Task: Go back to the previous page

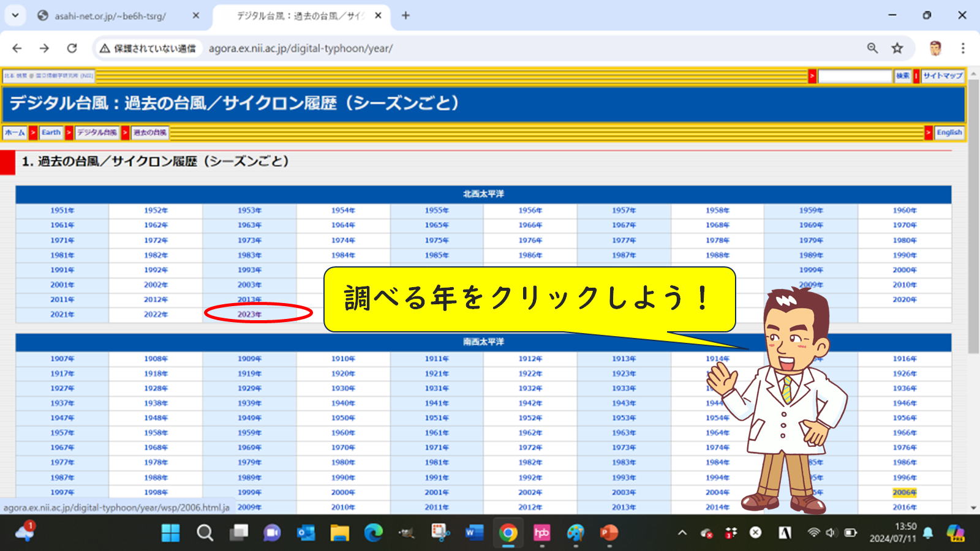Action: coord(17,48)
